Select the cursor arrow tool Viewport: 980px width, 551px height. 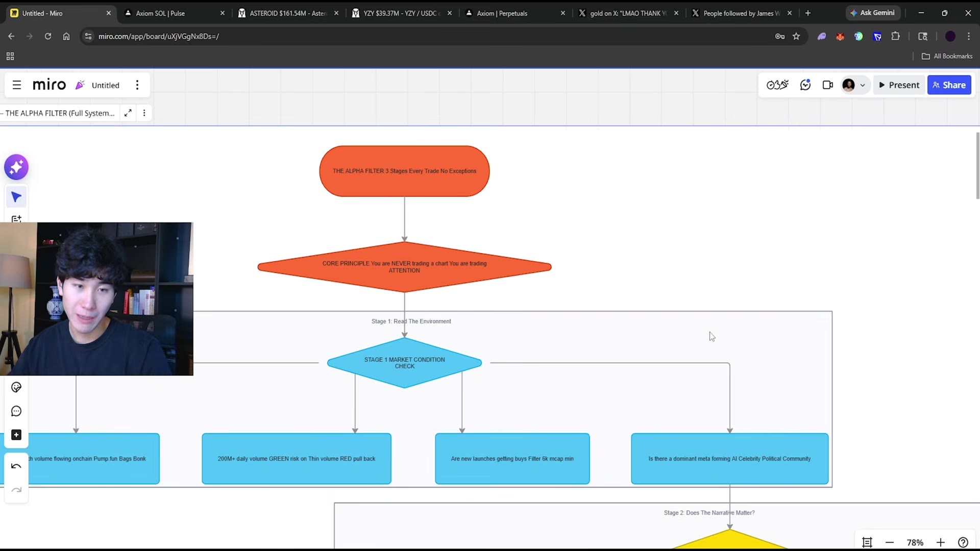pyautogui.click(x=16, y=197)
